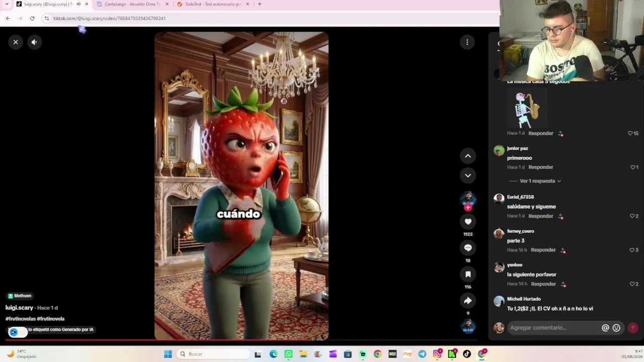Save the video with the bookmark button
The height and width of the screenshot is (362, 644).
pos(468,274)
